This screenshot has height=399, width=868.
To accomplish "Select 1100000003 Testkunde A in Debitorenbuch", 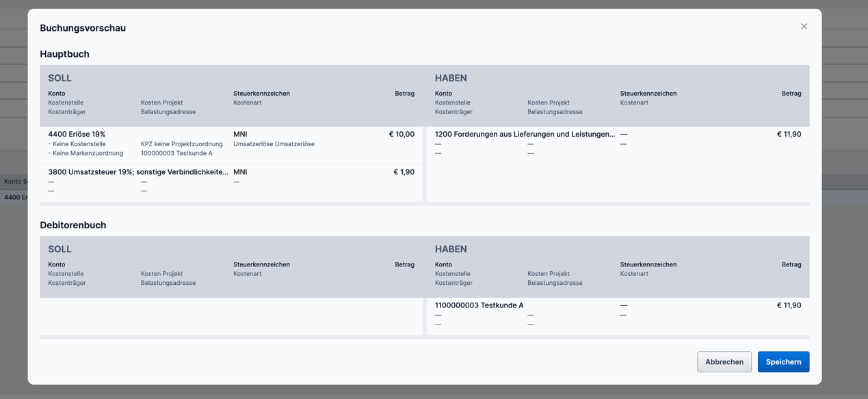I will click(x=479, y=305).
